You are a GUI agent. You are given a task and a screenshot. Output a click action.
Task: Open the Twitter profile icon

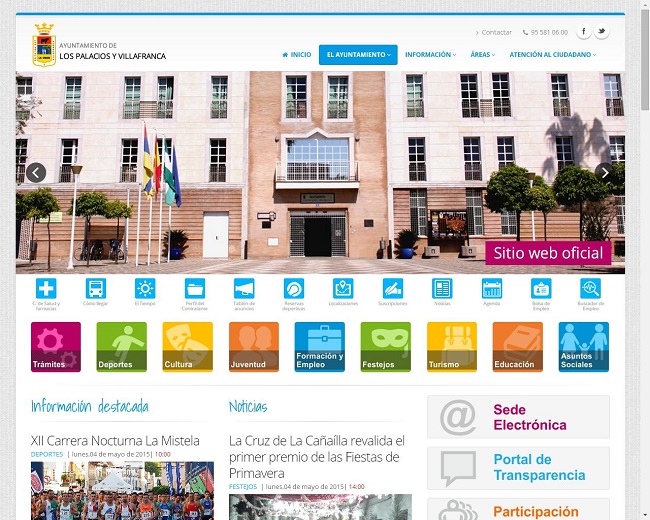601,32
